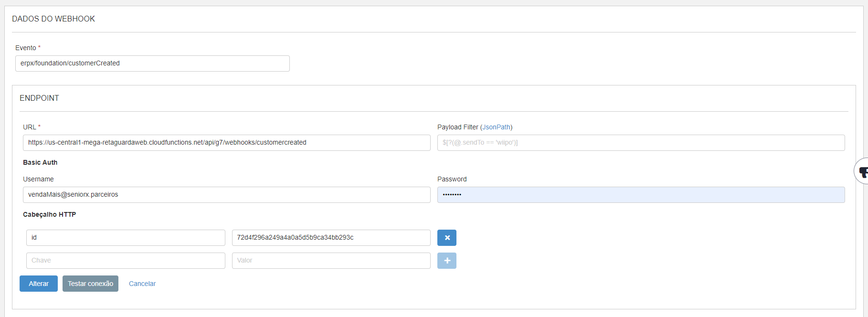Test connection with Testar conexão button
The image size is (868, 317).
[x=90, y=284]
